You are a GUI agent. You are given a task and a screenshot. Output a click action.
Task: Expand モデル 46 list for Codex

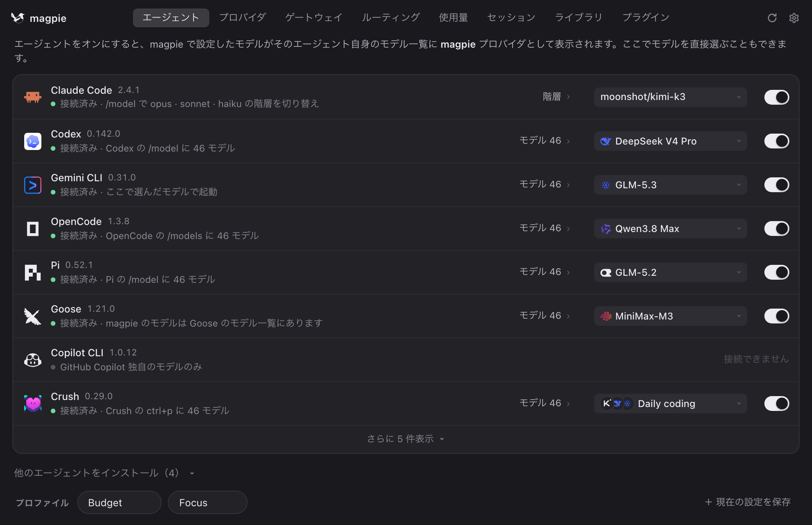tap(545, 141)
